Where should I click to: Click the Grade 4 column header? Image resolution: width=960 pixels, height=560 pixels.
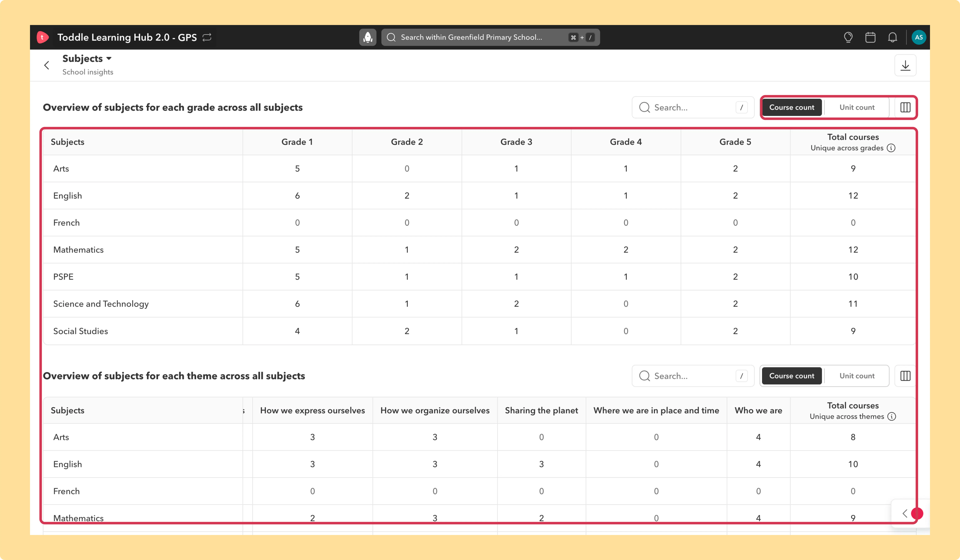pos(626,142)
